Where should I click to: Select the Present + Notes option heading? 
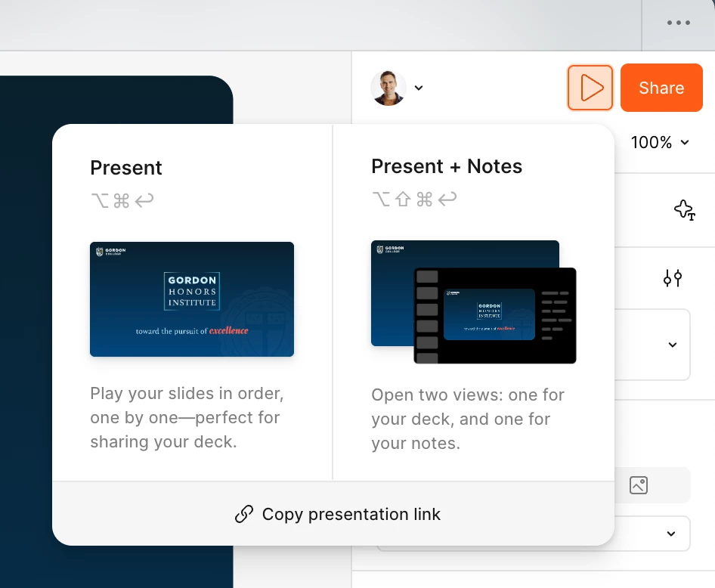tap(447, 166)
